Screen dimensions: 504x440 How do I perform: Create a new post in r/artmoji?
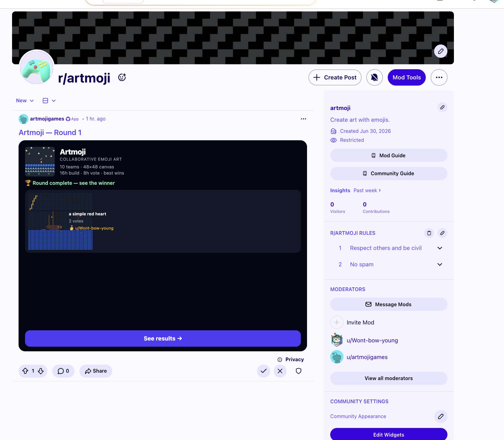point(335,78)
